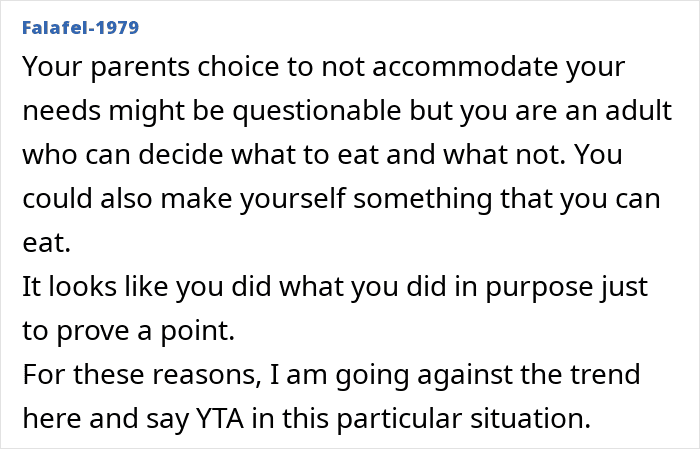Image resolution: width=700 pixels, height=449 pixels.
Task: Click the word "needs" starting second line
Action: click(x=62, y=111)
